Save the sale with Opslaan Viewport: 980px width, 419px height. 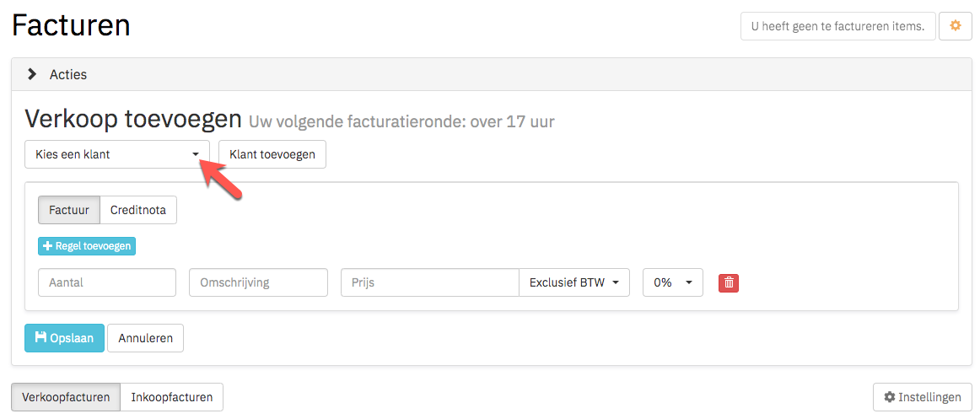point(64,338)
